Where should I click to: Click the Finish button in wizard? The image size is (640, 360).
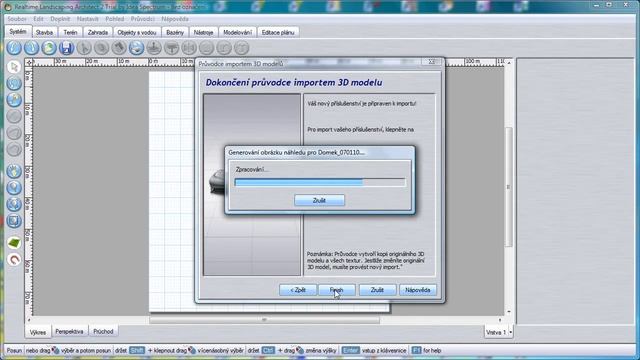(x=337, y=290)
